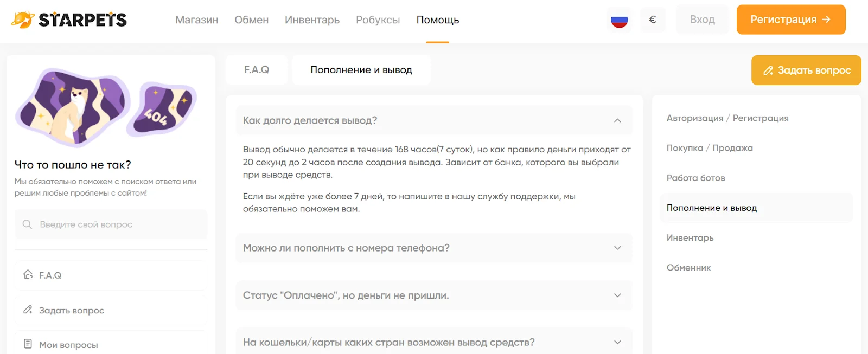Expand 'На кошельки/карты каких стран' question
Viewport: 868px width, 354px height.
(434, 342)
